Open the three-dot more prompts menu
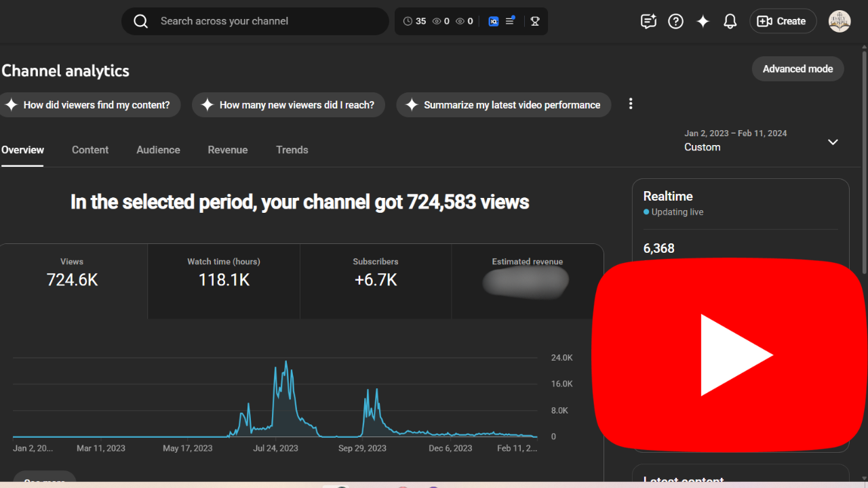868x488 pixels. (631, 104)
